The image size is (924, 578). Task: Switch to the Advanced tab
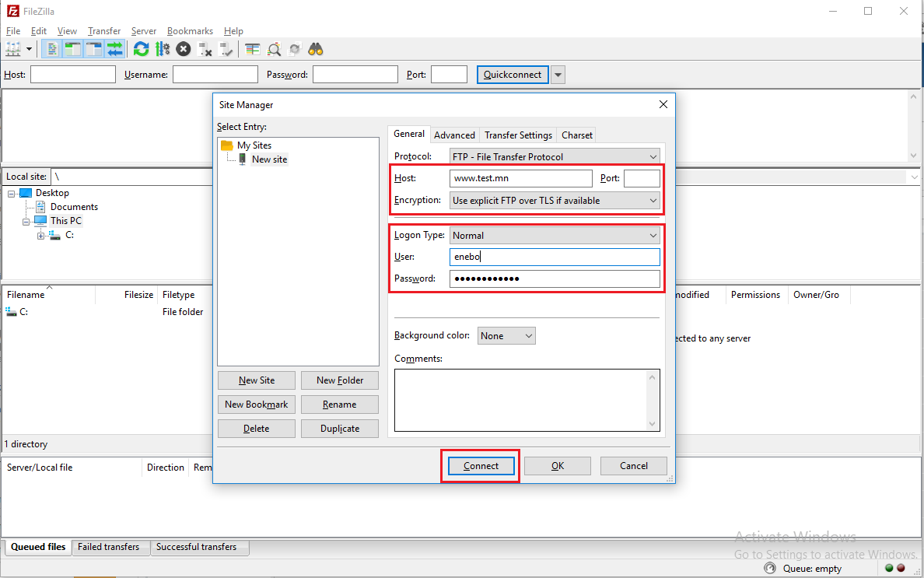pos(454,135)
